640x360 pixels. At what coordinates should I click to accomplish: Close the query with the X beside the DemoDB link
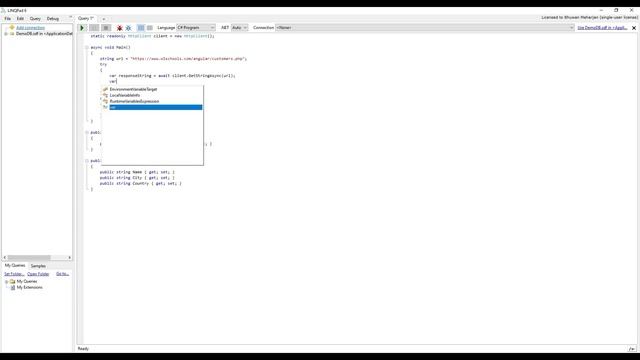(634, 28)
